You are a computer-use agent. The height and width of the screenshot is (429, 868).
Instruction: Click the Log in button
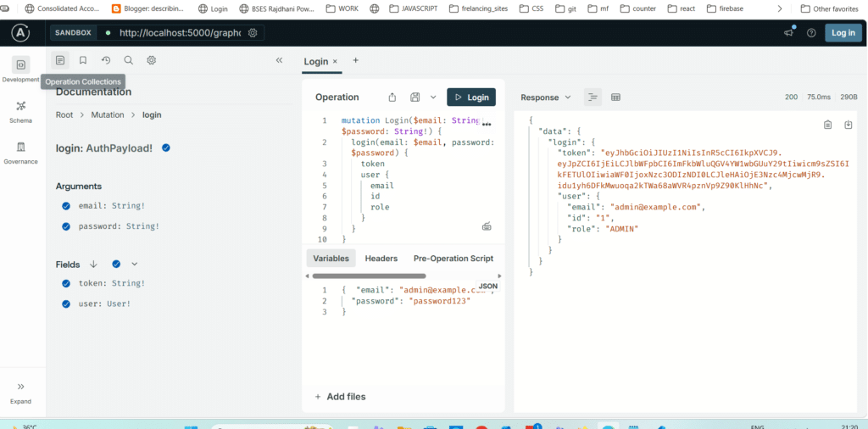point(843,33)
